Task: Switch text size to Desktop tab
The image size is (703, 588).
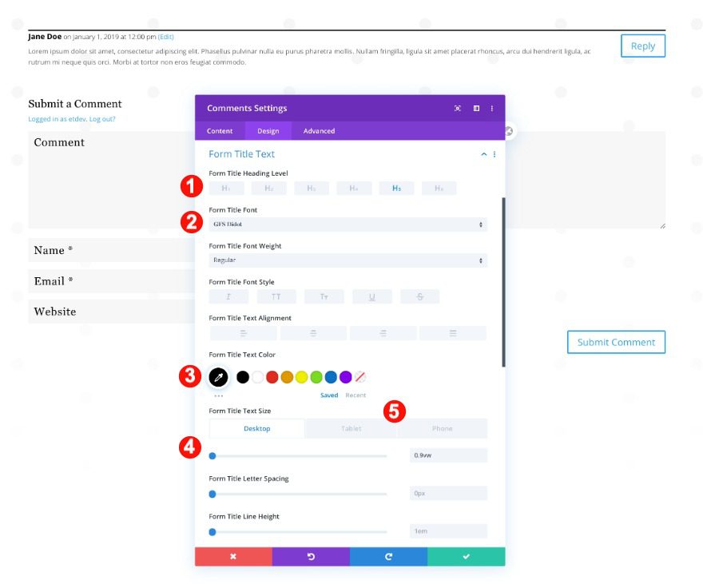Action: coord(257,429)
